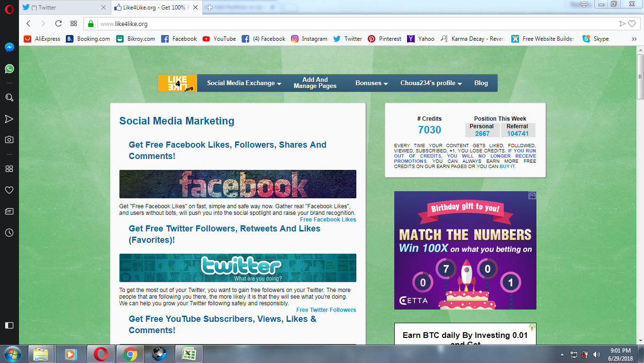Click the green secure padlock icon
The height and width of the screenshot is (363, 644).
tap(91, 24)
